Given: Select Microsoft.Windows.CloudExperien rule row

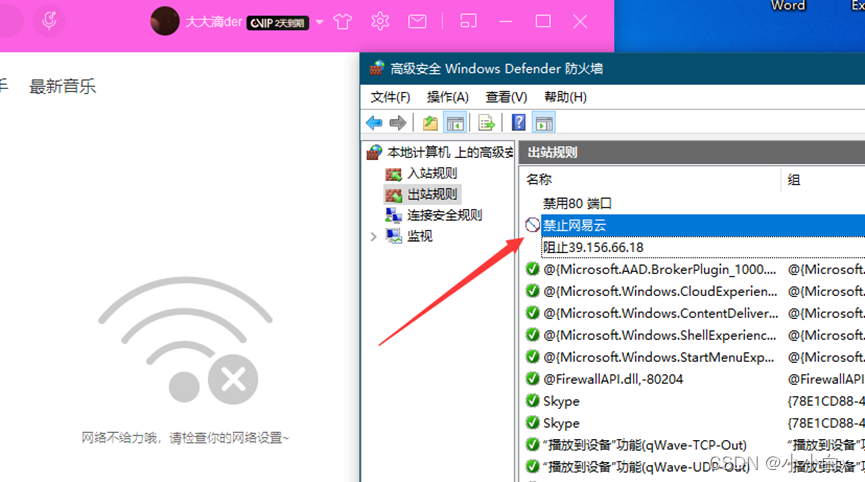Looking at the screenshot, I should point(694,291).
